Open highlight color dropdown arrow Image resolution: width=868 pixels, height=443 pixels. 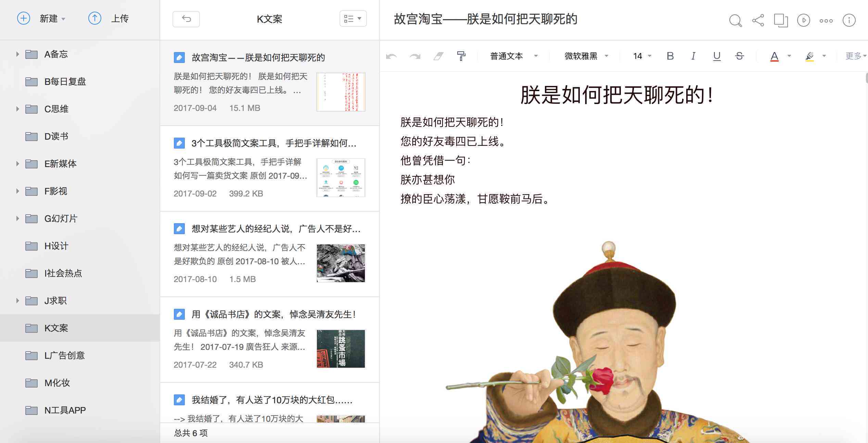(824, 56)
